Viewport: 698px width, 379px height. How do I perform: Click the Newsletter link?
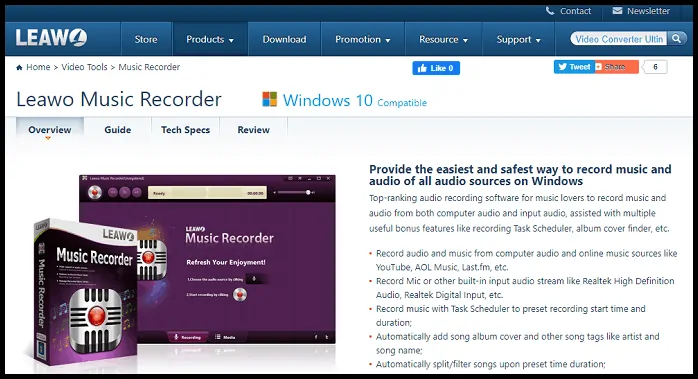[x=648, y=11]
